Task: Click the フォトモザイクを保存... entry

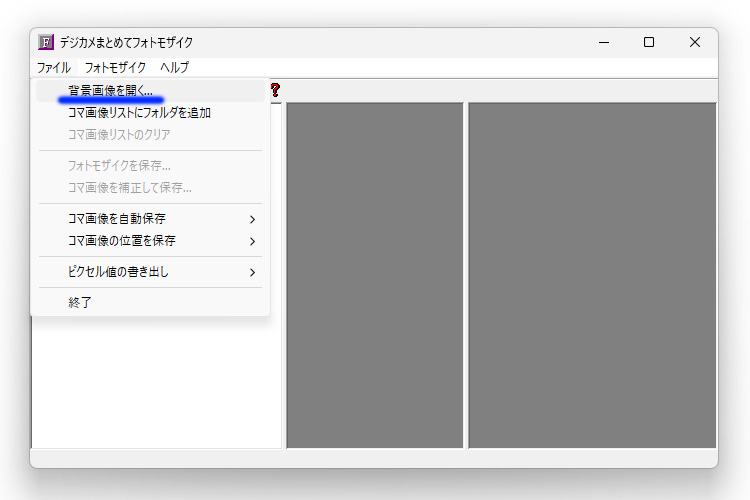Action: 119,165
